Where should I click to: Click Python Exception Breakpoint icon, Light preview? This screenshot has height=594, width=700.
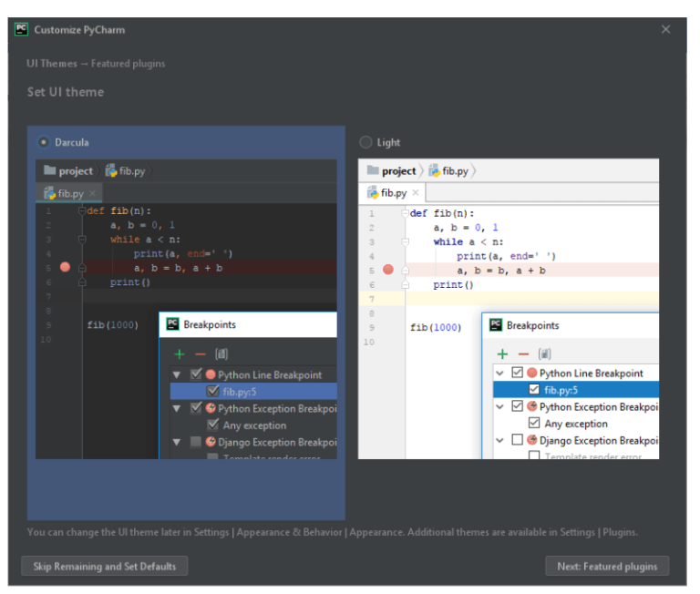[x=531, y=406]
